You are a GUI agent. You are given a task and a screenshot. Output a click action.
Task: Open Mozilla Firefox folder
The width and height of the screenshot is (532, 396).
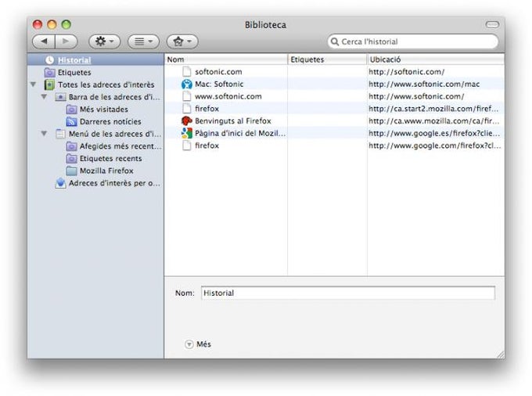pyautogui.click(x=106, y=171)
